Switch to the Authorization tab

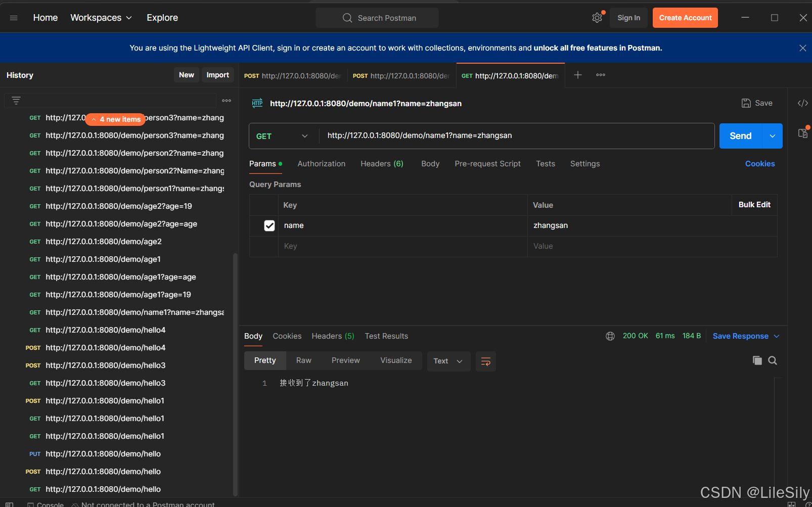322,164
